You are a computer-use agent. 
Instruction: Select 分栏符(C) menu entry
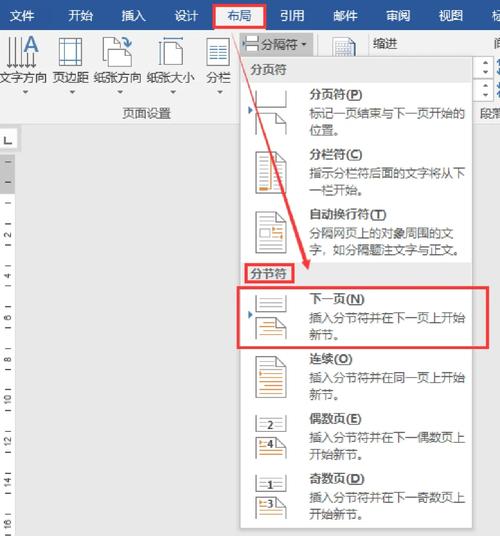(x=356, y=173)
